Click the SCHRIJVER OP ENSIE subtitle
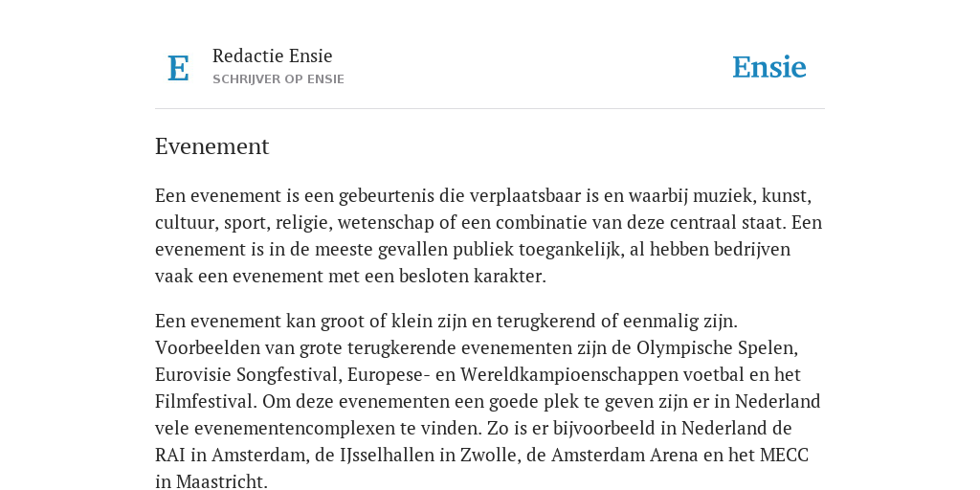The width and height of the screenshot is (980, 490). [x=278, y=79]
